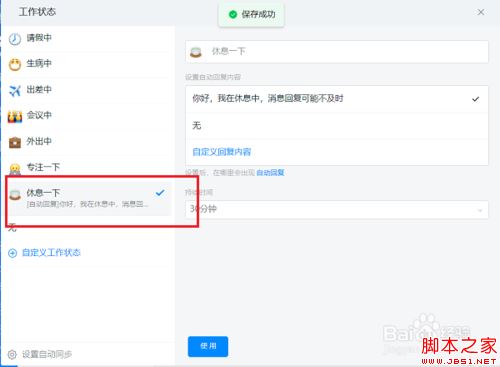Choose 无 as the auto reply content
Image resolution: width=500 pixels, height=367 pixels.
pos(337,126)
